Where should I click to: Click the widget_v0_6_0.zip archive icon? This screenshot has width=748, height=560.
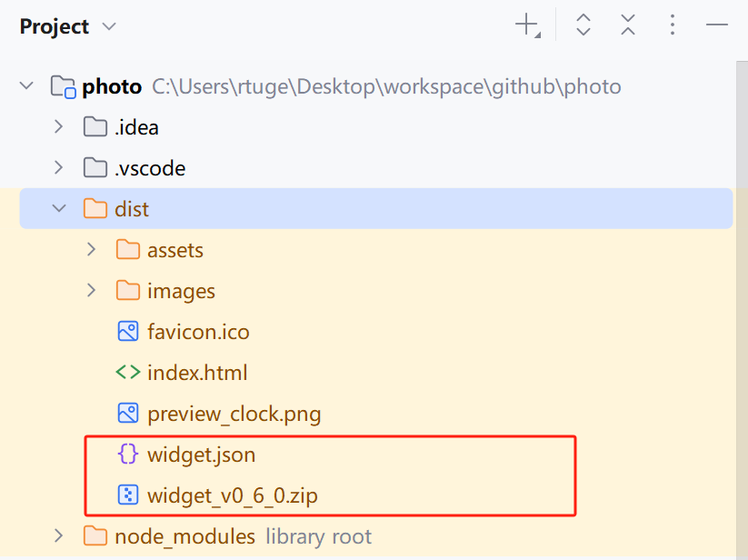128,495
